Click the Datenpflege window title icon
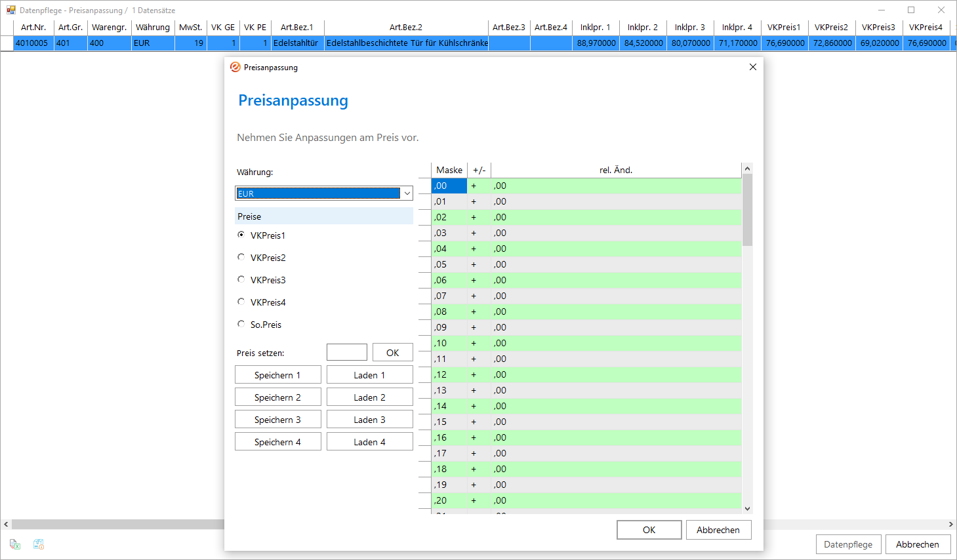Screen dimensions: 957x560 [10, 10]
